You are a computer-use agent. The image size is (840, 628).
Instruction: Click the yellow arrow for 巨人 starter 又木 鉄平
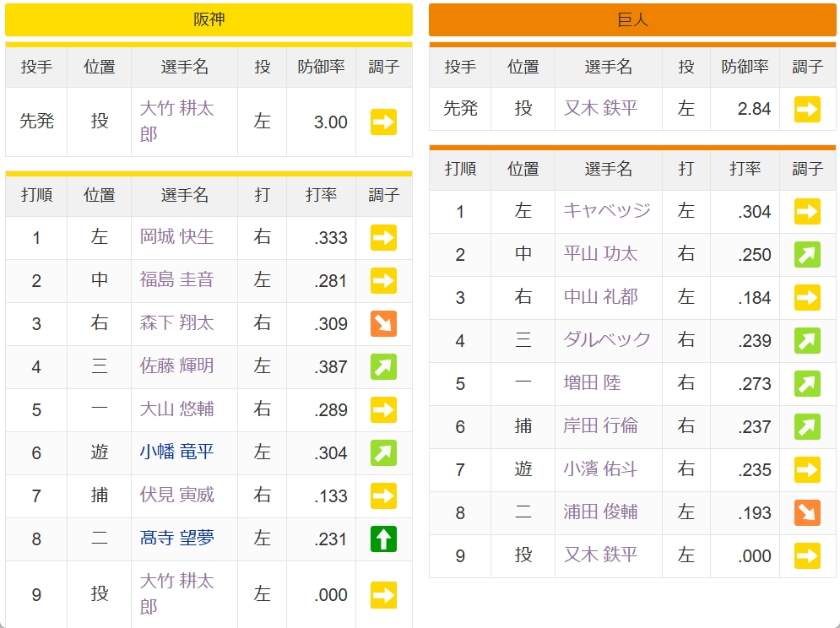pos(807,110)
